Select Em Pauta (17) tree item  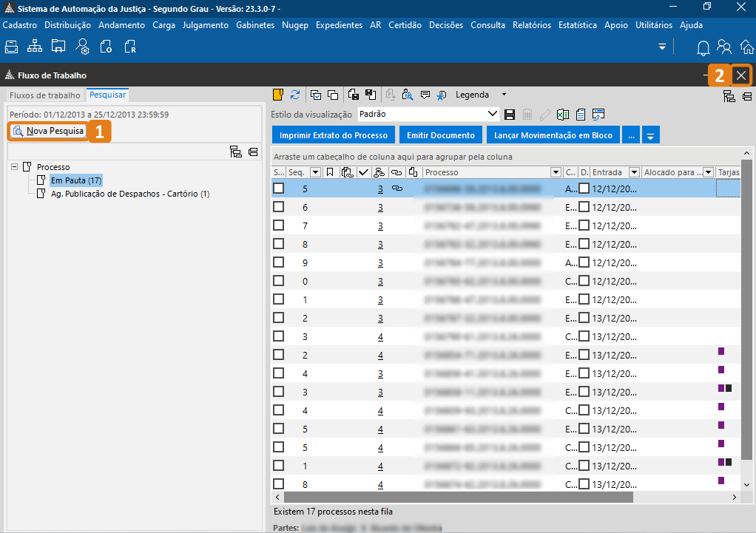(x=76, y=180)
